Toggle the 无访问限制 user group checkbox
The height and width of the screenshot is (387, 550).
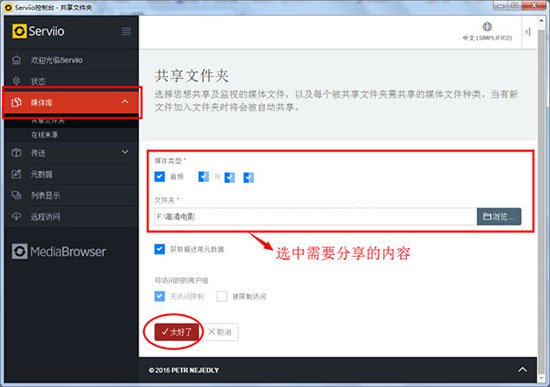pos(160,296)
